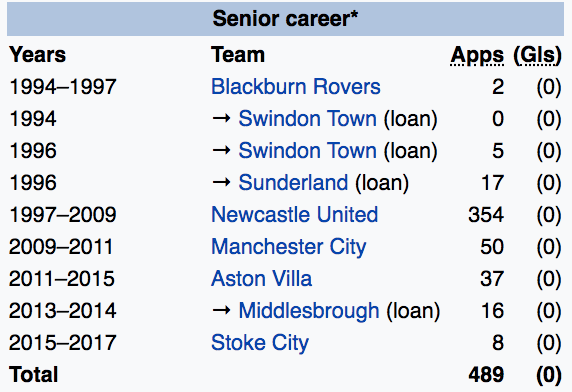Viewport: 572px width, 392px height.
Task: Open the Middlesbrough loan link
Action: coord(309,311)
